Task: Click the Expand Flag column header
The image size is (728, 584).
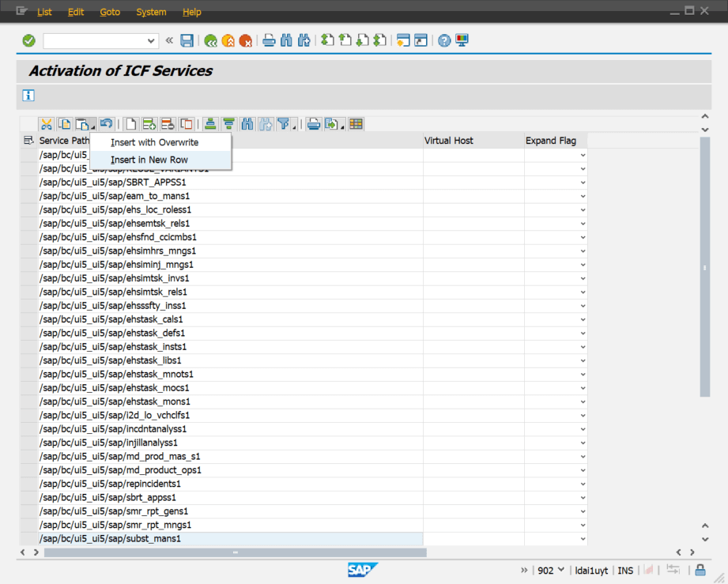Action: 556,140
